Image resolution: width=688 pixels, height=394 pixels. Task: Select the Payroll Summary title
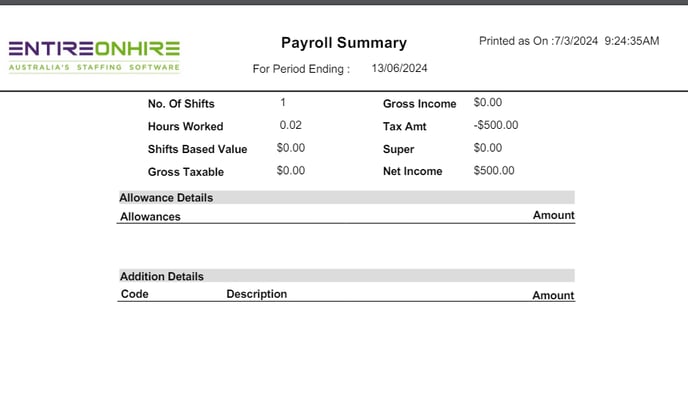click(x=344, y=43)
